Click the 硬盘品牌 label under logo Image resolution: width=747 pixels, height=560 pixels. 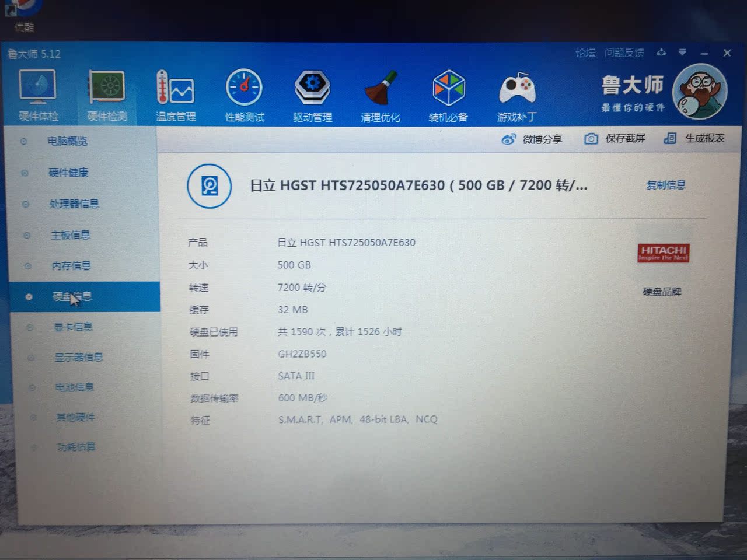tap(662, 291)
